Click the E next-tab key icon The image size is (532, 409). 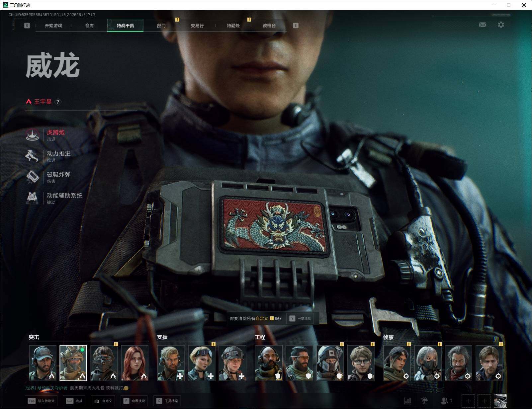click(296, 26)
